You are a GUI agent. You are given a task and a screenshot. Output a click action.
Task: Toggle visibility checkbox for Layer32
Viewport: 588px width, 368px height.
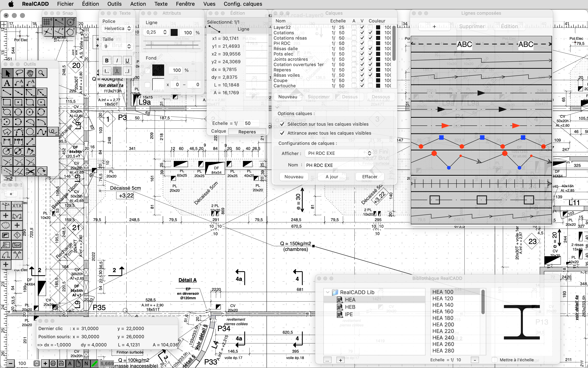[x=362, y=27]
